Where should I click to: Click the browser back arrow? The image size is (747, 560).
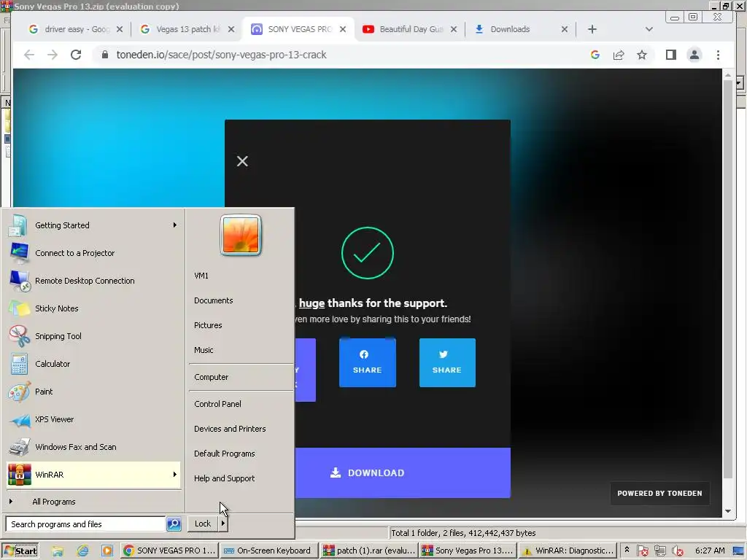[x=29, y=55]
